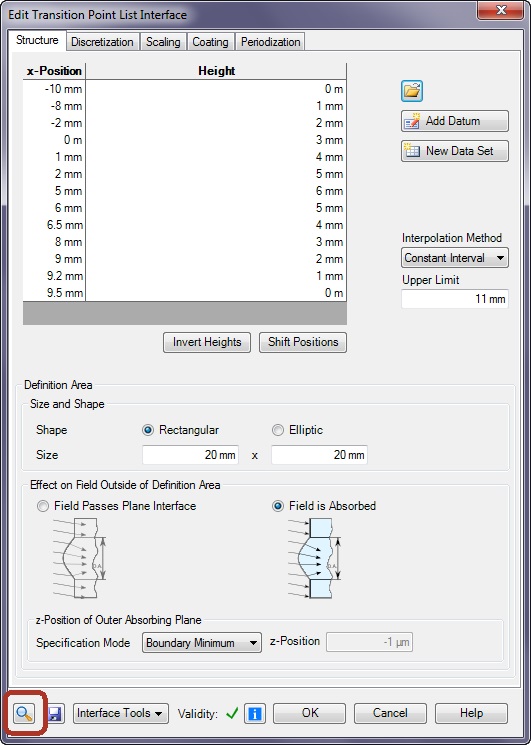This screenshot has width=531, height=745.
Task: Click the save floppy disk icon
Action: tap(56, 714)
